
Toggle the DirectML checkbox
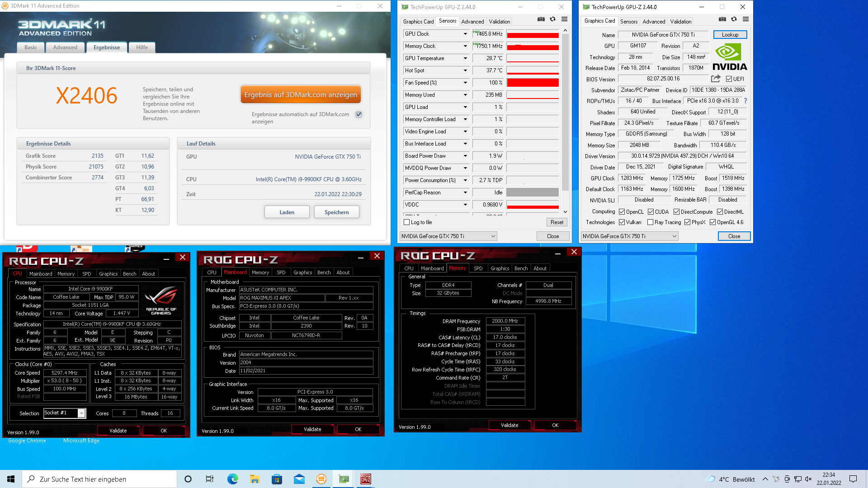click(x=720, y=212)
